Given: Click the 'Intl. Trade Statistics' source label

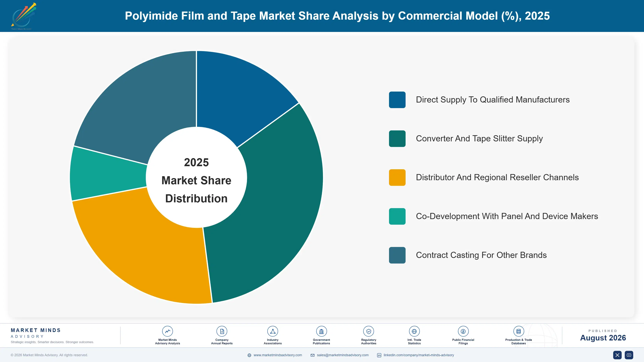Looking at the screenshot, I should coord(414,342).
